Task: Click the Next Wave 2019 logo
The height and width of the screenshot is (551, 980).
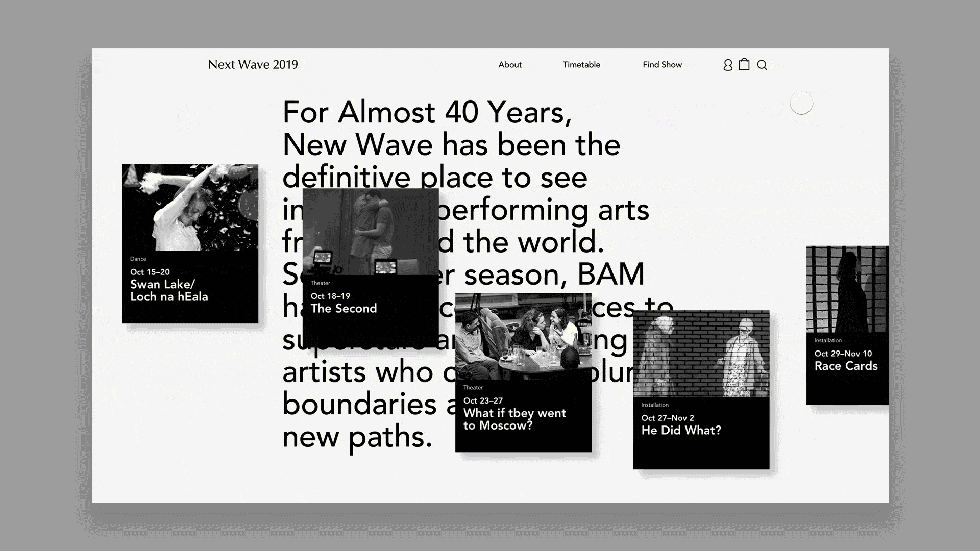Action: point(253,64)
